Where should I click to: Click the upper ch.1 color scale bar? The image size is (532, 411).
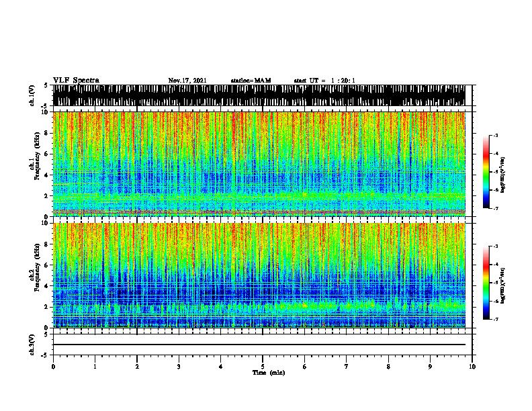486,172
